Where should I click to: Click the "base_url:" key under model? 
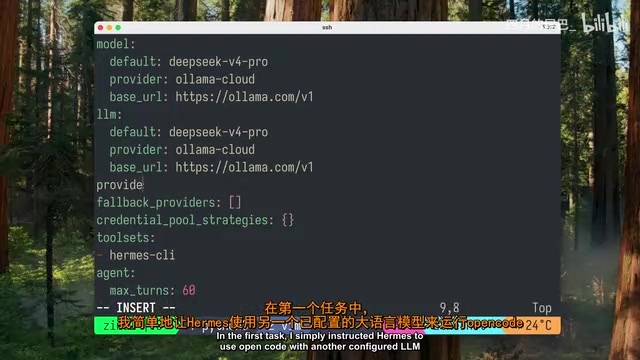coord(139,97)
